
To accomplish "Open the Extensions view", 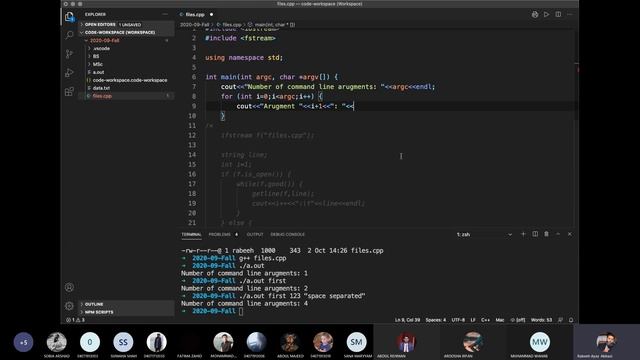I will [x=69, y=91].
